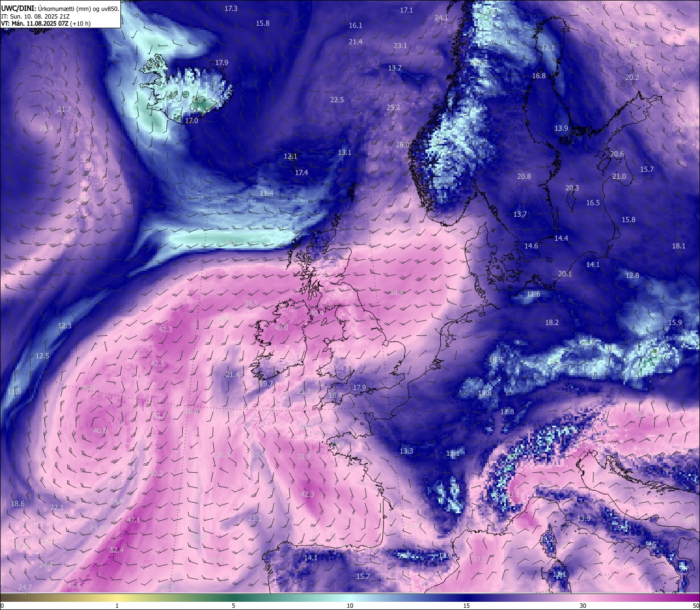Click the 20.6 value near Estonia

click(617, 154)
